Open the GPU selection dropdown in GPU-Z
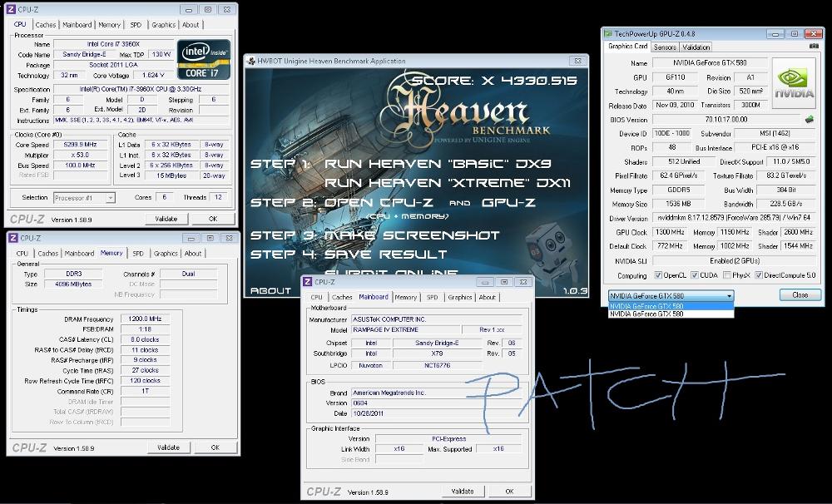The image size is (832, 504). [671, 295]
